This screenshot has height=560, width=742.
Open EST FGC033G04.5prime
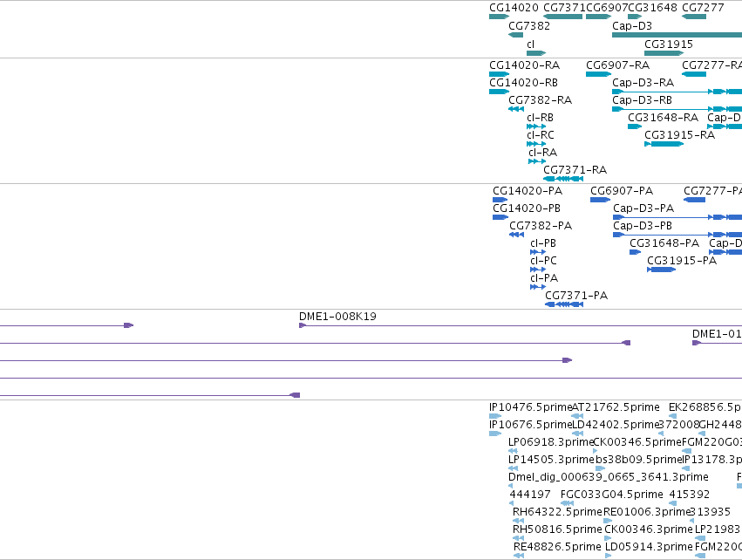coord(567,503)
